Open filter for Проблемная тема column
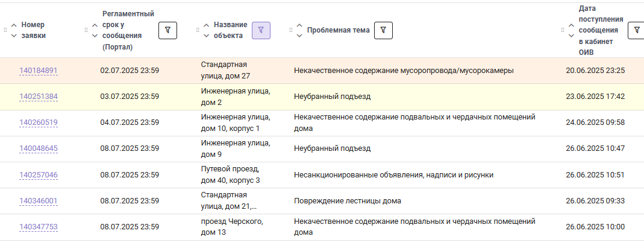Viewport: 644px width, 242px height. [x=383, y=30]
